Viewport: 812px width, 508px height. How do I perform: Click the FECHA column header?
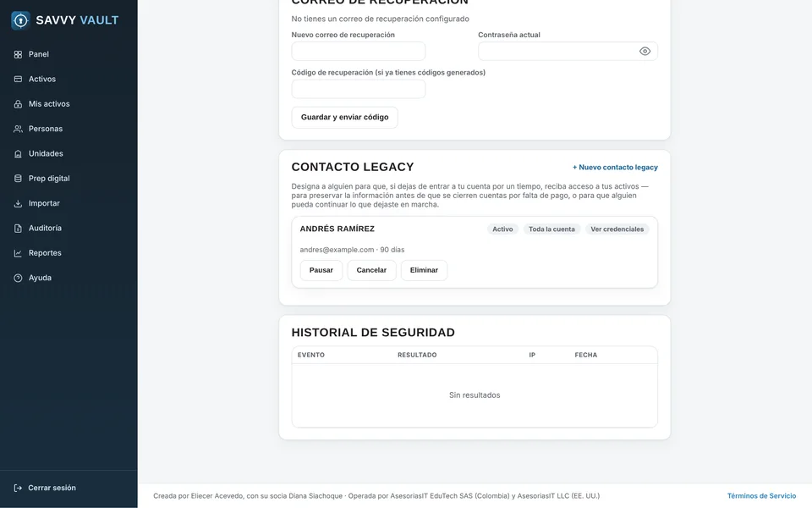tap(585, 355)
